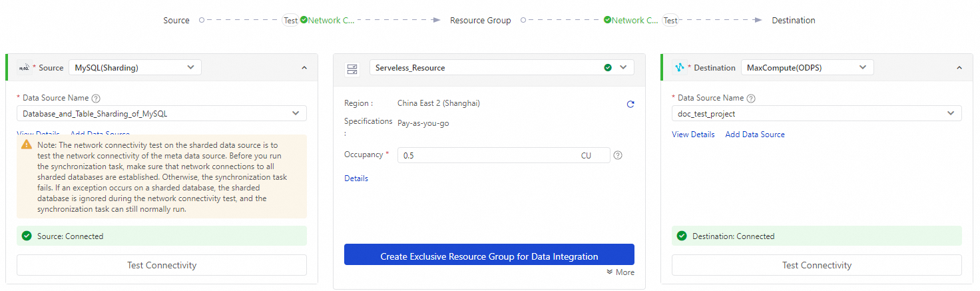
Task: Open the MySQL(Sharding) source type dropdown
Action: pyautogui.click(x=135, y=67)
